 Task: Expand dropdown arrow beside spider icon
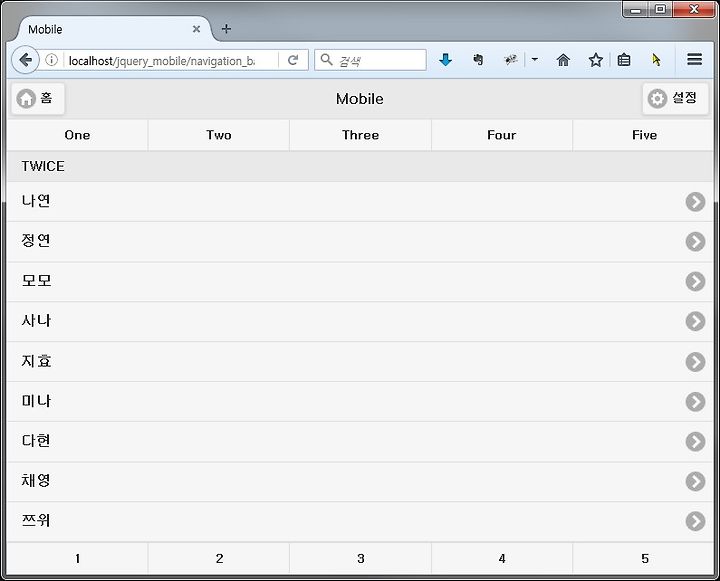[534, 59]
